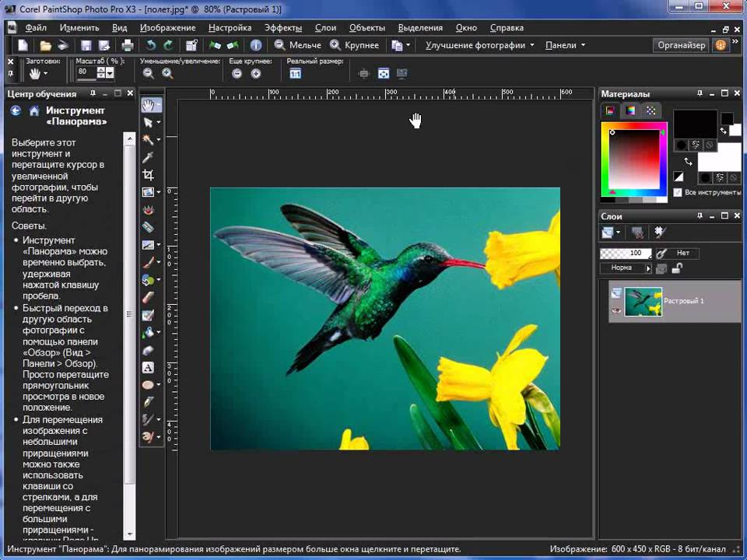Select the Magic Wand selection tool
This screenshot has height=560, width=747.
click(x=148, y=139)
